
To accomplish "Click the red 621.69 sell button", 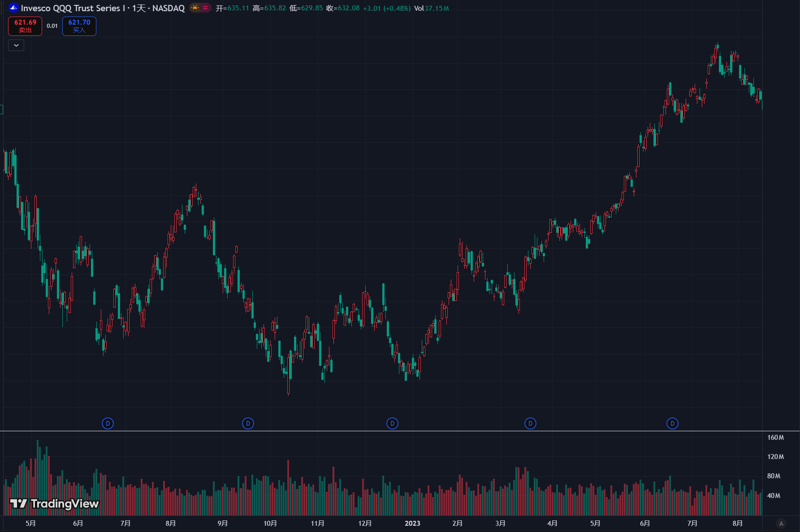I will point(25,26).
